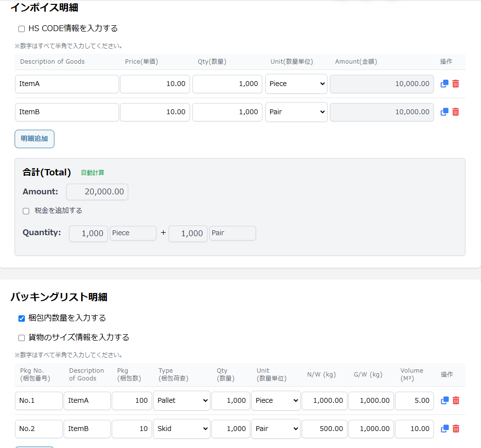Click the amount field of invoice ItemA

[x=382, y=84]
